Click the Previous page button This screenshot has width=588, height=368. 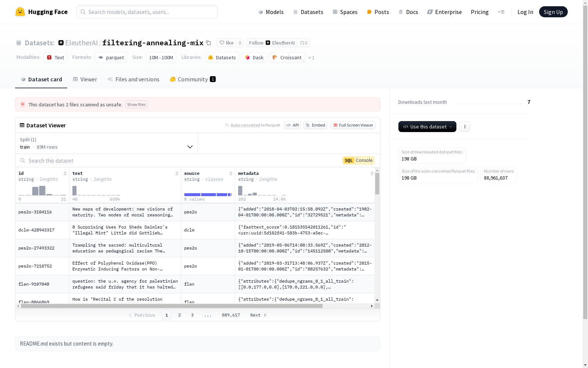click(142, 315)
